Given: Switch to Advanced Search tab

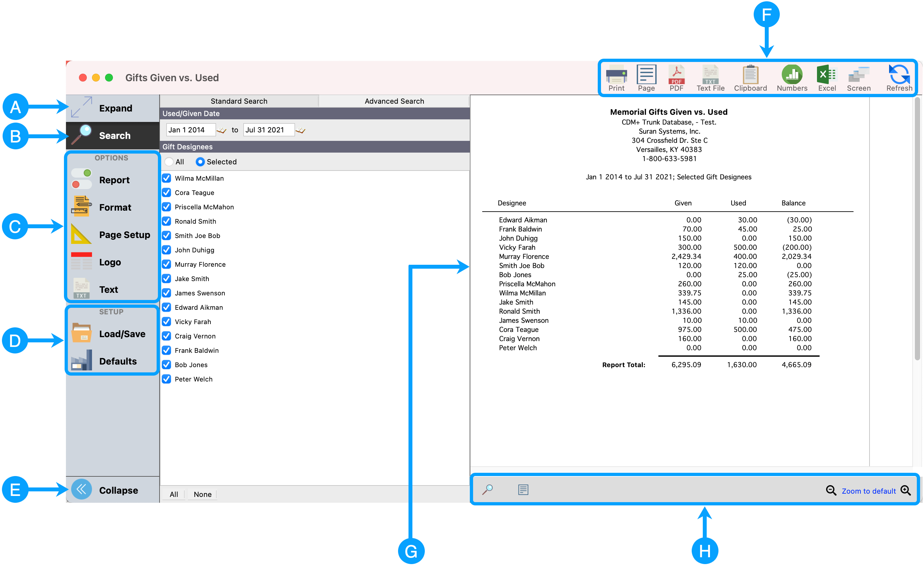Looking at the screenshot, I should click(394, 101).
